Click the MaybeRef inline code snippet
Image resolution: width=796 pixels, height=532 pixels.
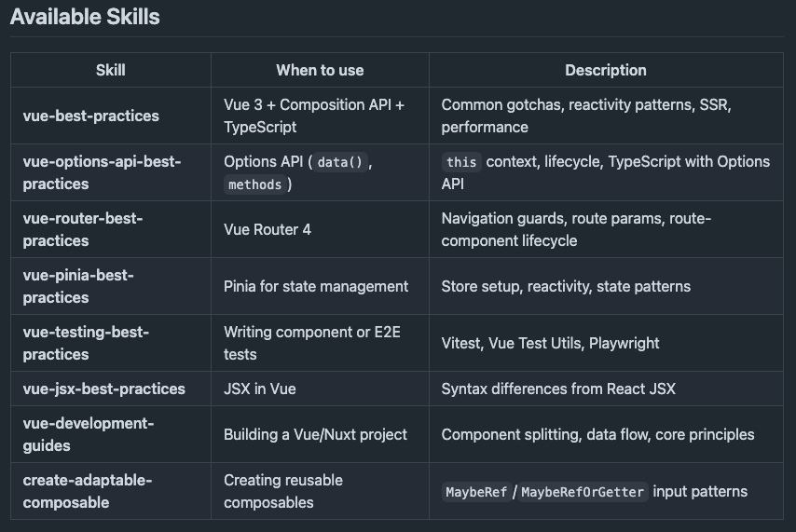click(x=475, y=492)
